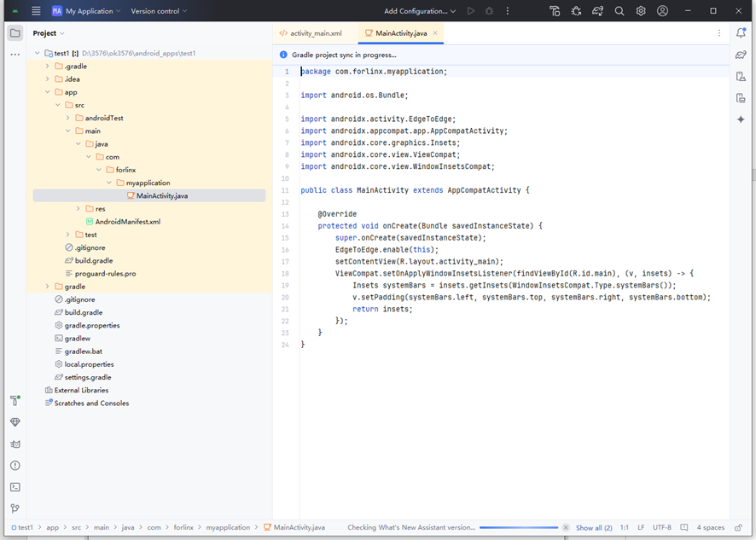
Task: Open the main hamburger menu
Action: [36, 10]
